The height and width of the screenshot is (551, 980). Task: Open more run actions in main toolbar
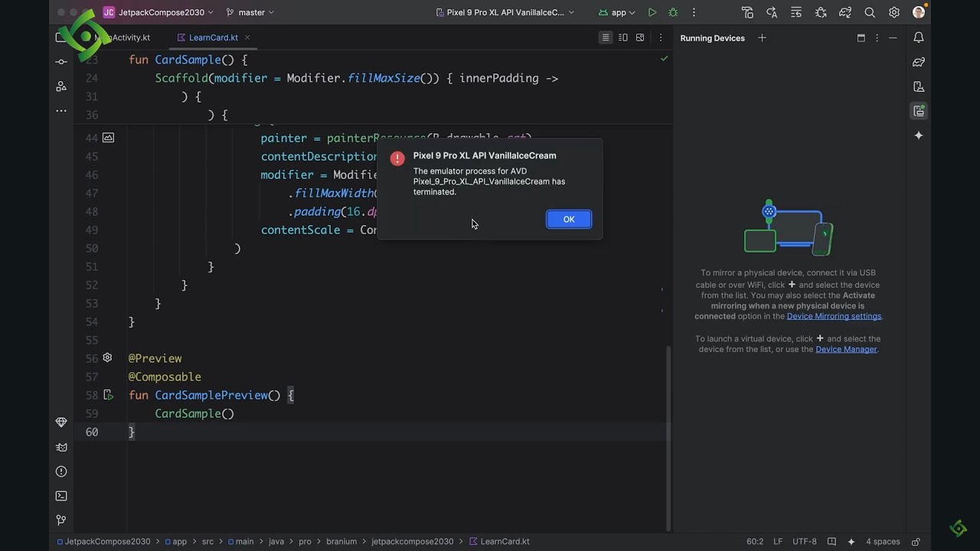(x=694, y=12)
